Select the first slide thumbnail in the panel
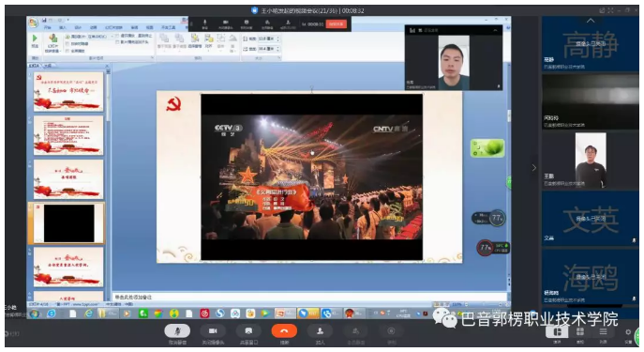 tap(68, 91)
